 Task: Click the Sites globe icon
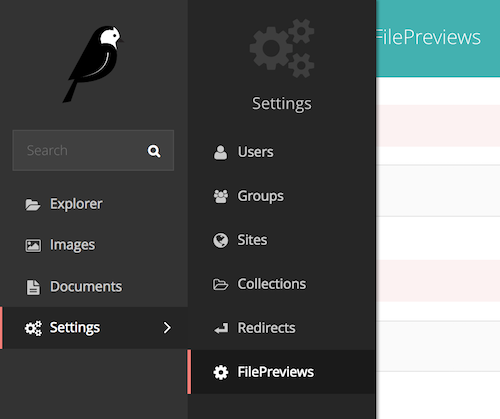click(220, 240)
